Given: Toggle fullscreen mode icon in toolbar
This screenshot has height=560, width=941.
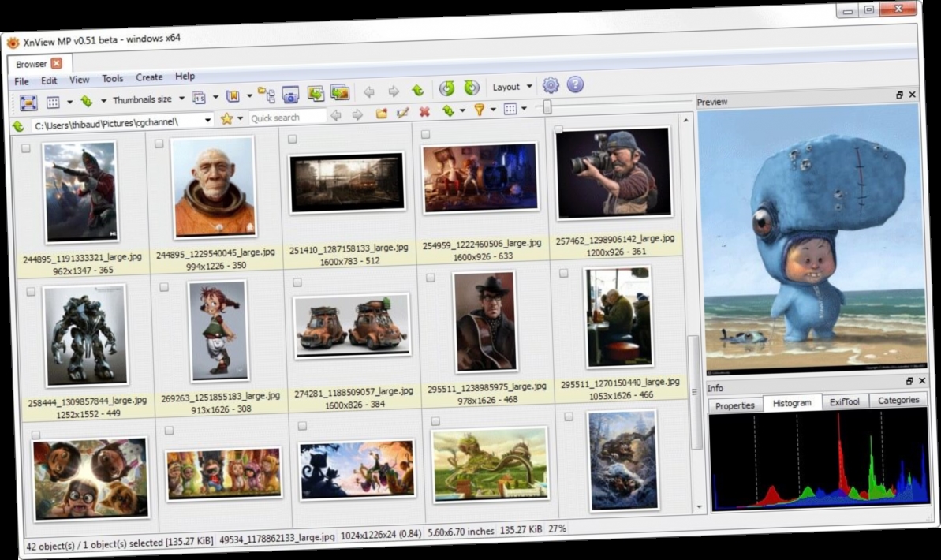Looking at the screenshot, I should pyautogui.click(x=28, y=103).
